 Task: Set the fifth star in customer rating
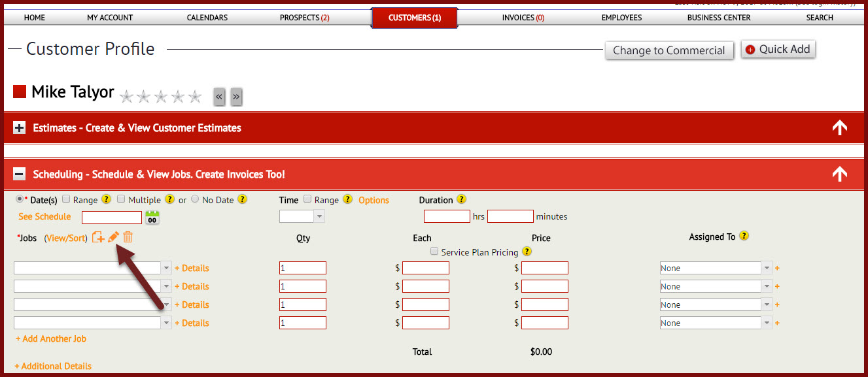point(195,97)
